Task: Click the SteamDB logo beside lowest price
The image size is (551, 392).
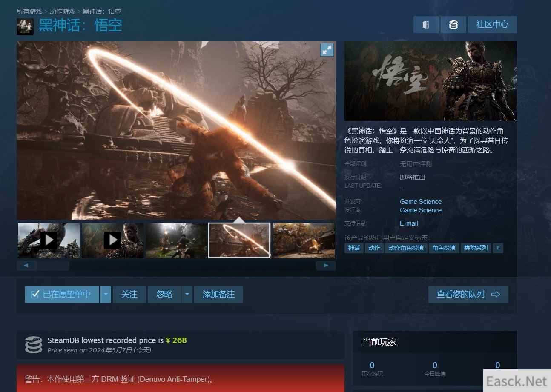Action: coord(34,345)
